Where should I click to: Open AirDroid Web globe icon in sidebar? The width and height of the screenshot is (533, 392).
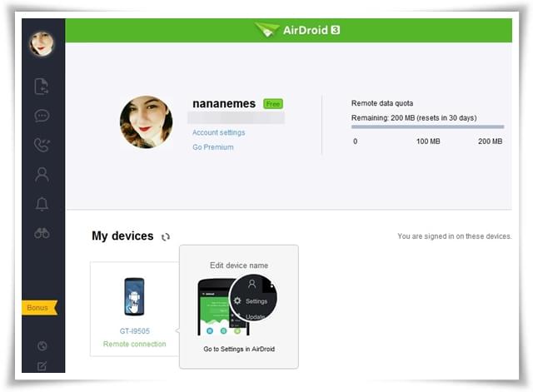pos(42,345)
